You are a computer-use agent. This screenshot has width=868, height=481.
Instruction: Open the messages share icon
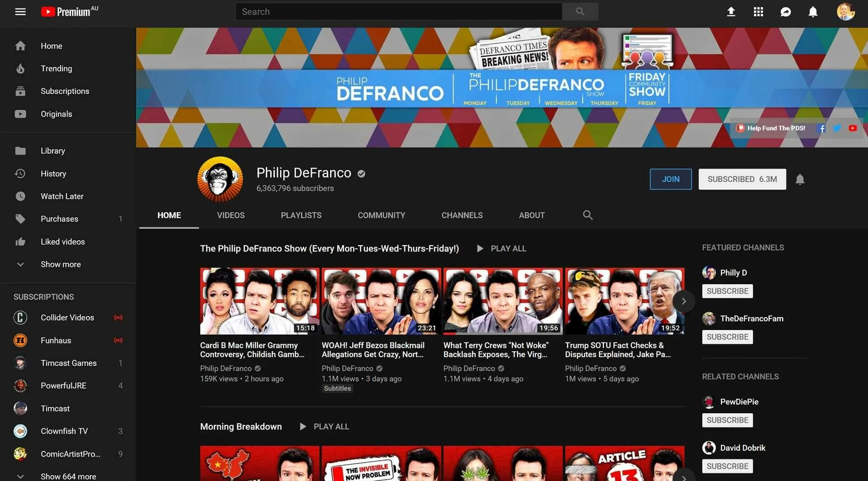pyautogui.click(x=786, y=12)
